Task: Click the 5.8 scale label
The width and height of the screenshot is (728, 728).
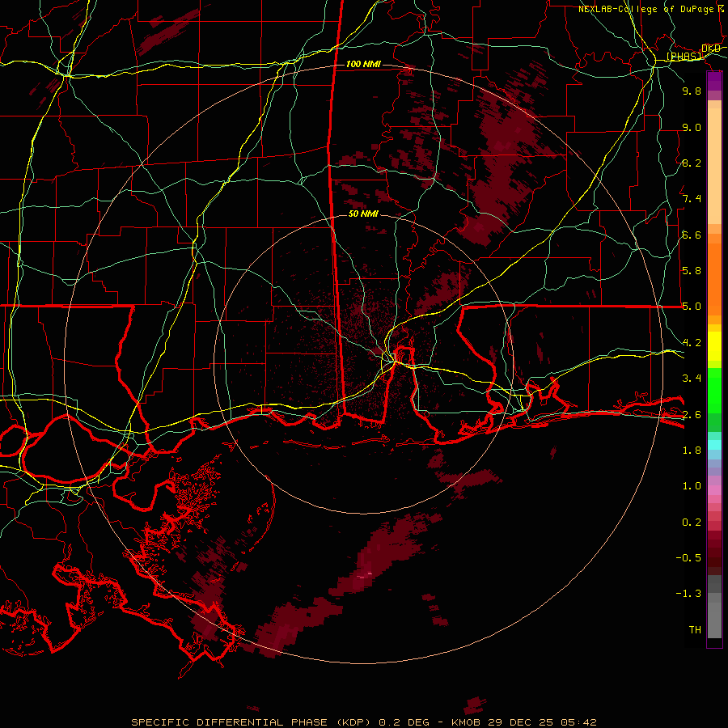Action: 692,271
